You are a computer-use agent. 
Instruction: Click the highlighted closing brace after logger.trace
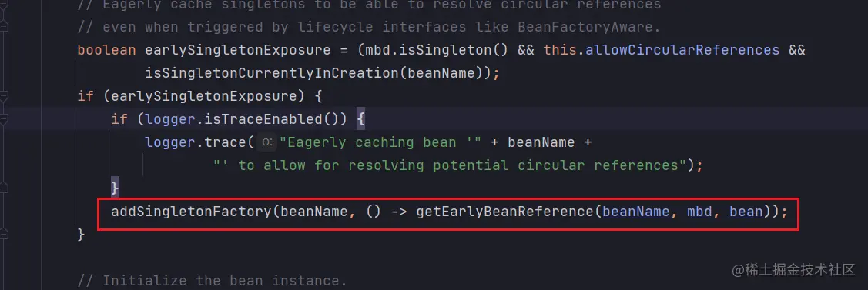click(116, 188)
